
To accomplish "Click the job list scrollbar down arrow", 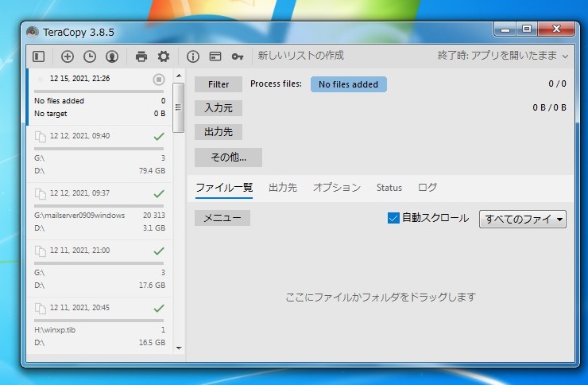I will [x=179, y=348].
